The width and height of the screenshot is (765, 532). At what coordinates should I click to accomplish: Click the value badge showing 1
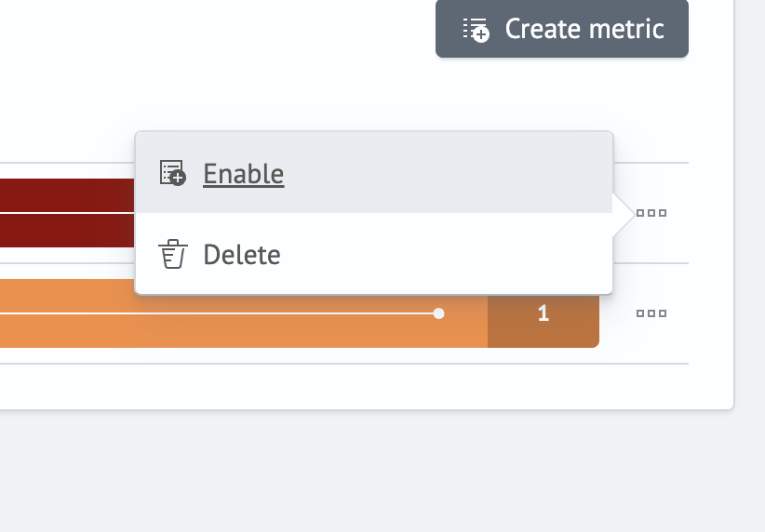[x=543, y=313]
